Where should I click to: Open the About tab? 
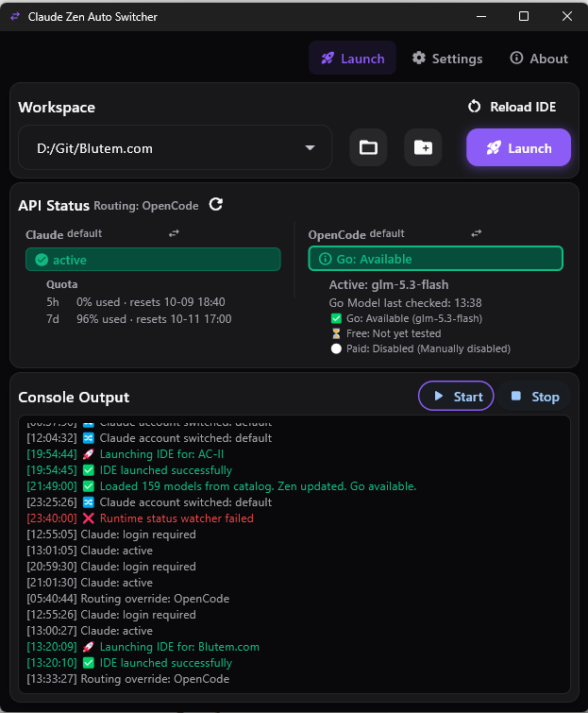pos(539,59)
